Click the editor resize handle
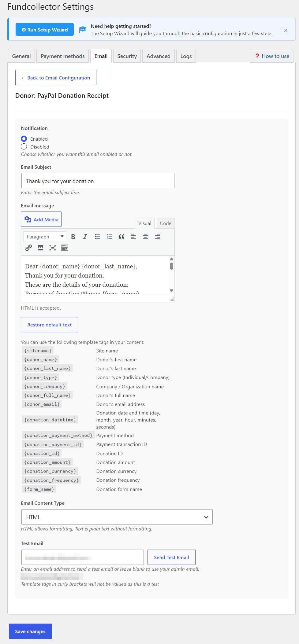The image size is (299, 644). [x=172, y=299]
